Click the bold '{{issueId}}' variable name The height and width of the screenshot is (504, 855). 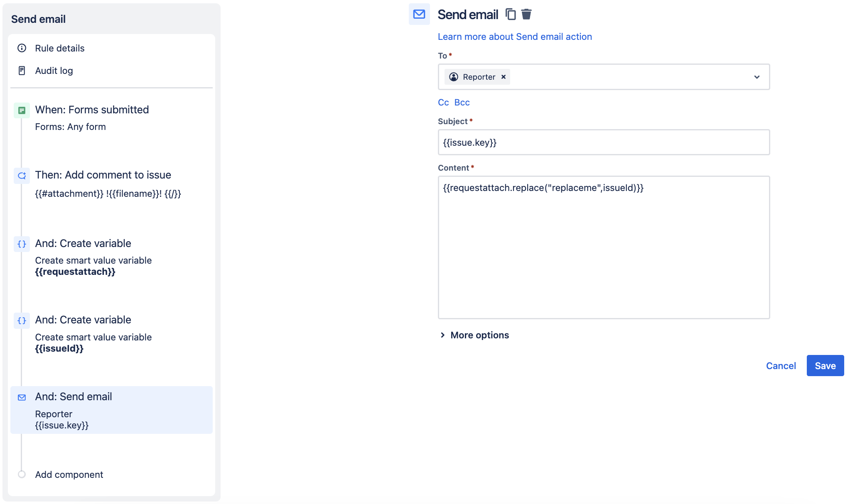pyautogui.click(x=59, y=348)
